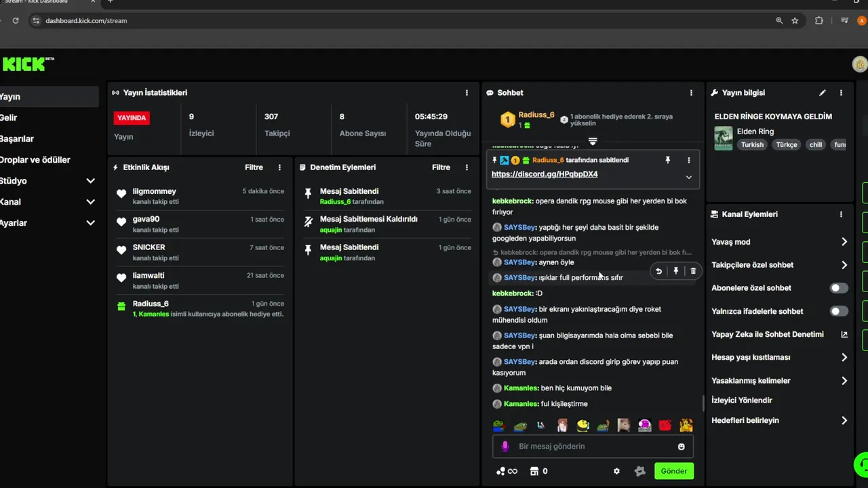Image resolution: width=868 pixels, height=488 pixels.
Task: Open Hesap yaşı kısıtlaması options
Action: [779, 357]
